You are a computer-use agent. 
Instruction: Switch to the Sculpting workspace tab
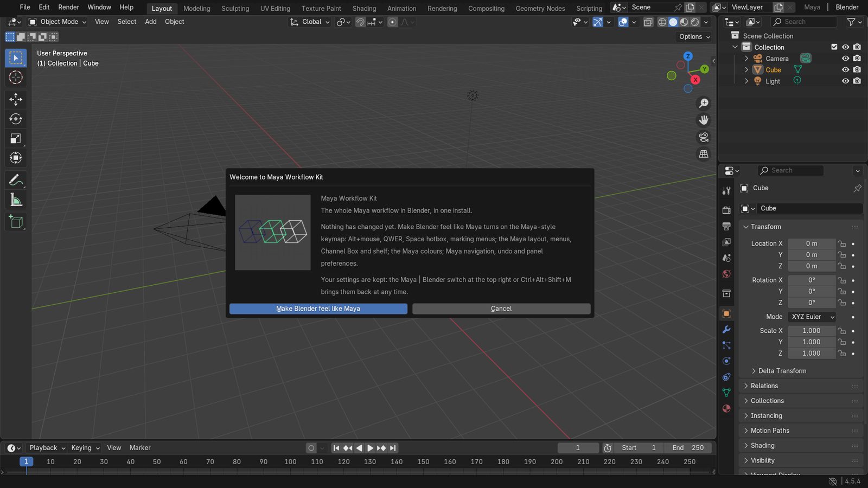pos(235,8)
